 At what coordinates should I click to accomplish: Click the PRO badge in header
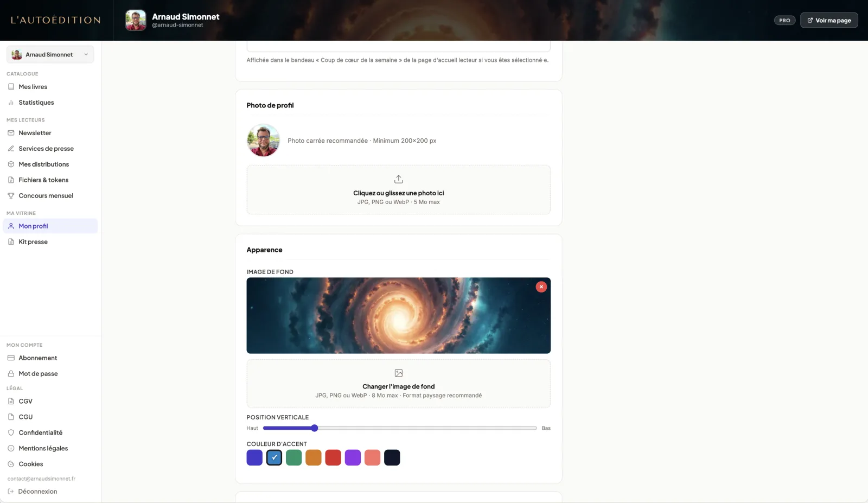tap(784, 21)
